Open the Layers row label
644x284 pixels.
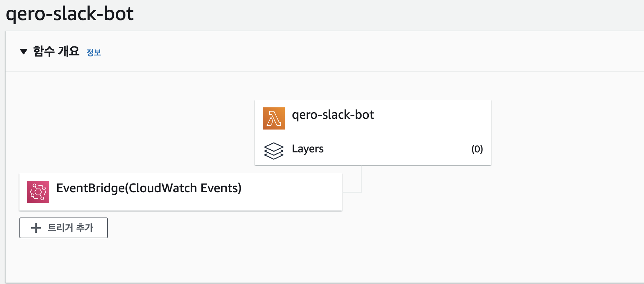(307, 149)
